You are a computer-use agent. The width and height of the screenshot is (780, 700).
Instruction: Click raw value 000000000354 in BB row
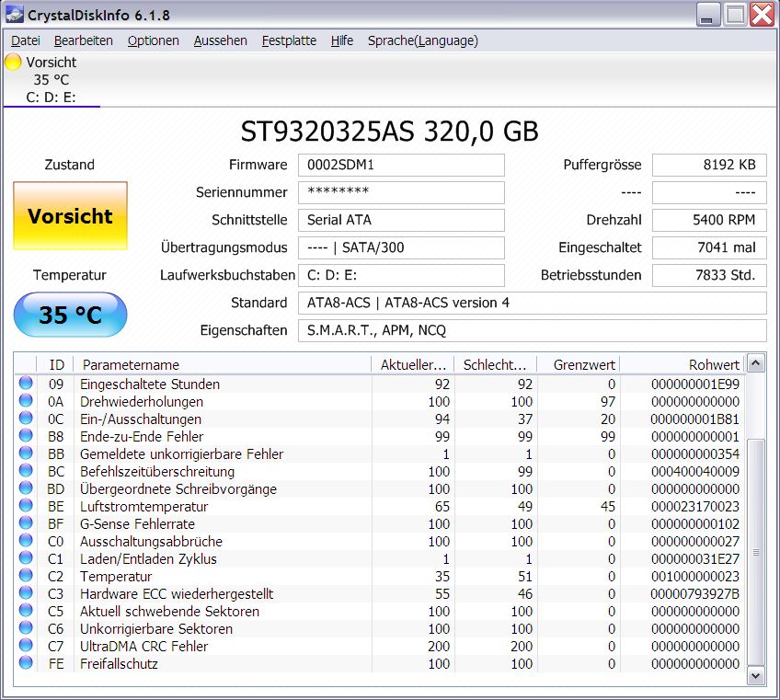coord(695,453)
